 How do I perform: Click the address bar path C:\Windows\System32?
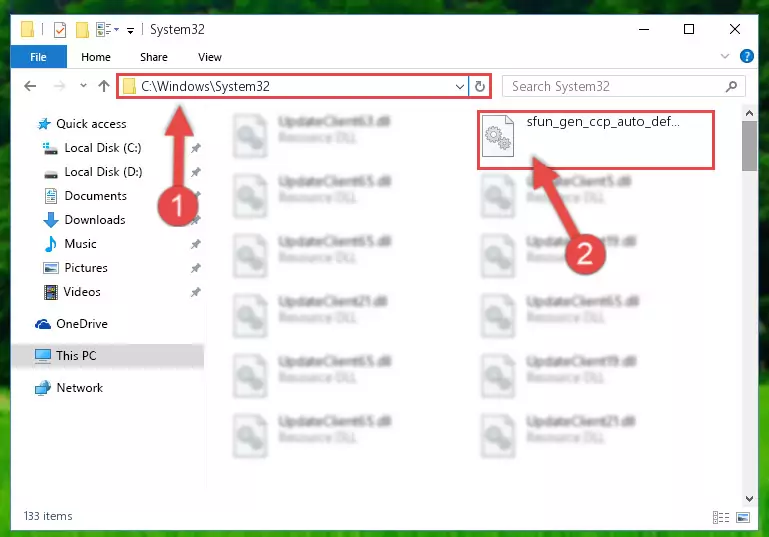click(x=205, y=86)
